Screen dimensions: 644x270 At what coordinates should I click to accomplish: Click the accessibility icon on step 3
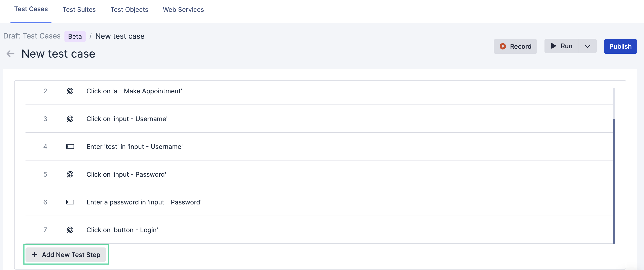point(70,119)
